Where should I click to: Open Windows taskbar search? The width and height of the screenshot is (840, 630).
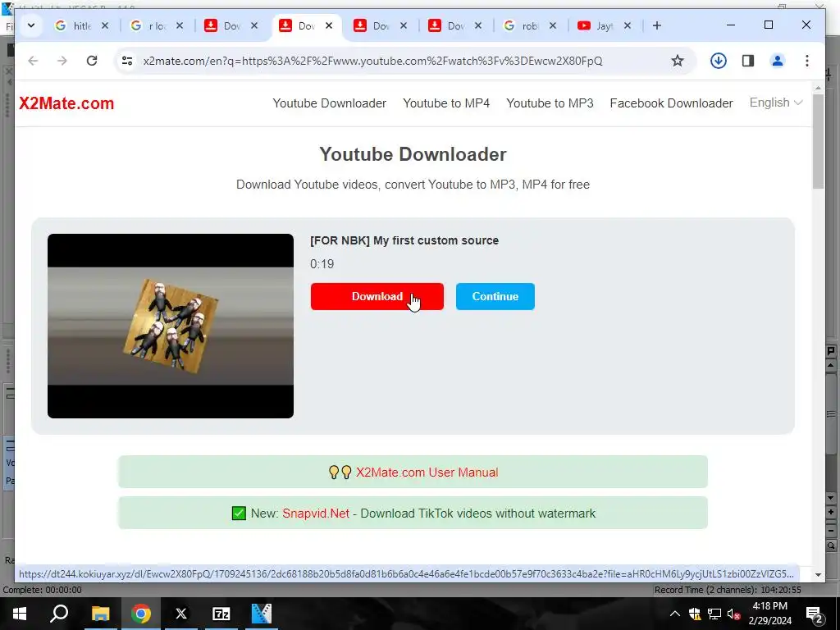tap(59, 614)
